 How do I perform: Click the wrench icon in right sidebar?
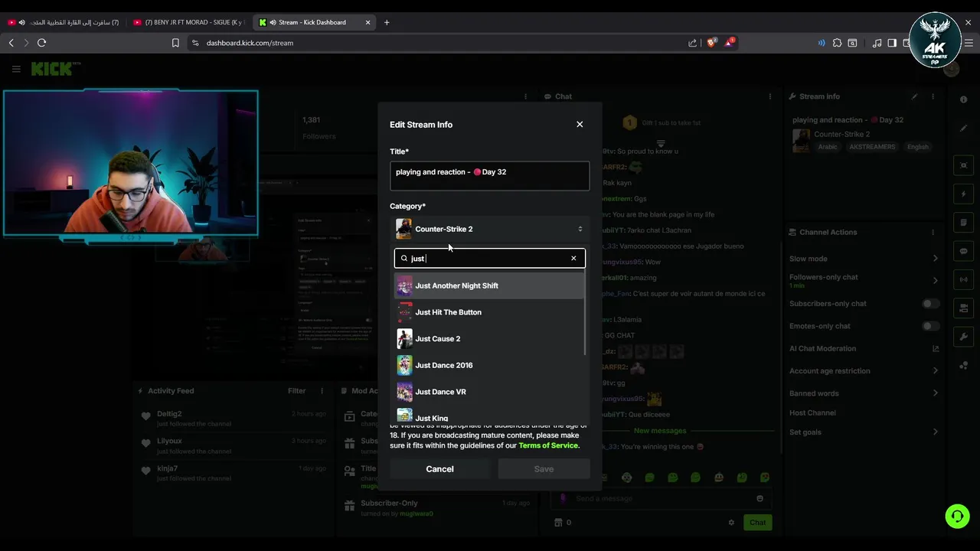(x=963, y=337)
